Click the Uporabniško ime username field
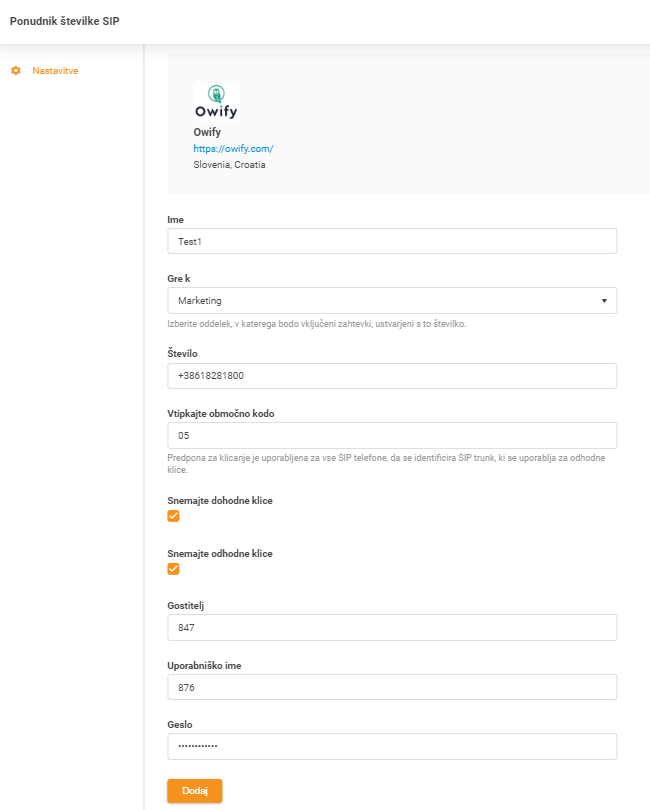 click(x=390, y=686)
